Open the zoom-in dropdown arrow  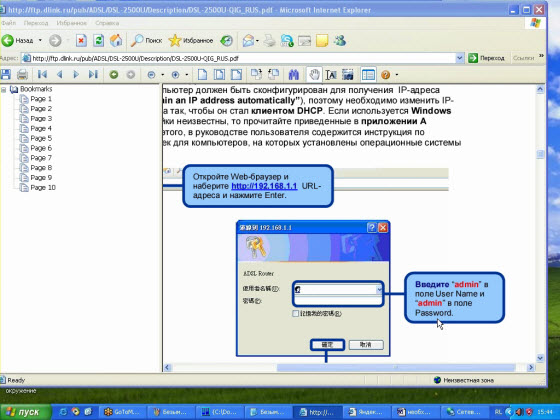pos(187,75)
